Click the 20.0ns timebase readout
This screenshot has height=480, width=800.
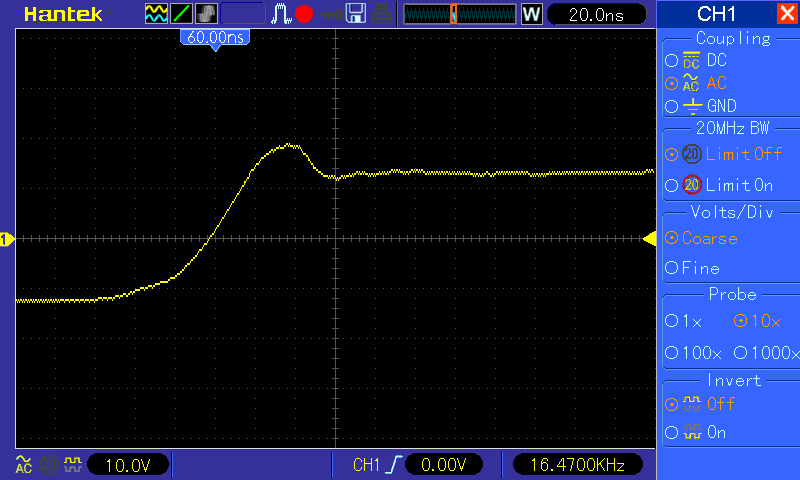[596, 14]
